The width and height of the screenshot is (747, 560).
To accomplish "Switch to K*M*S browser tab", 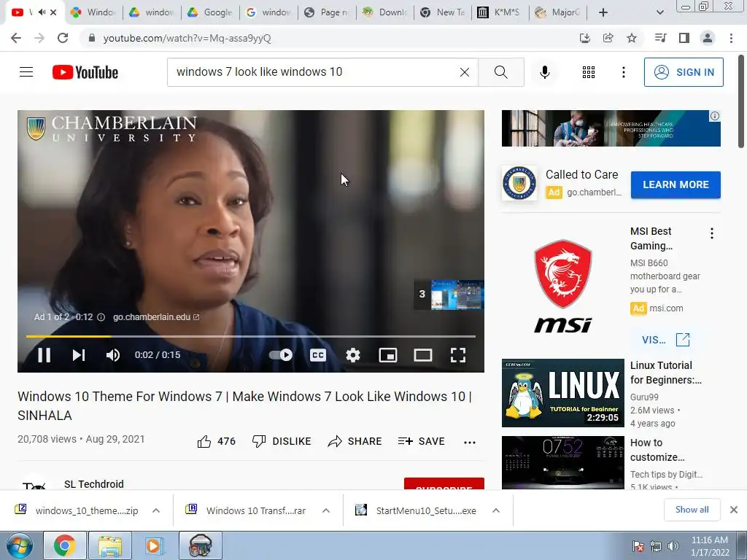I will tap(500, 12).
